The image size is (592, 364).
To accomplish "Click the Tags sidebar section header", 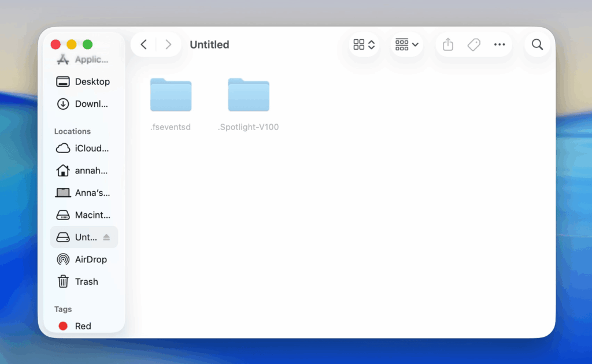I will (63, 309).
